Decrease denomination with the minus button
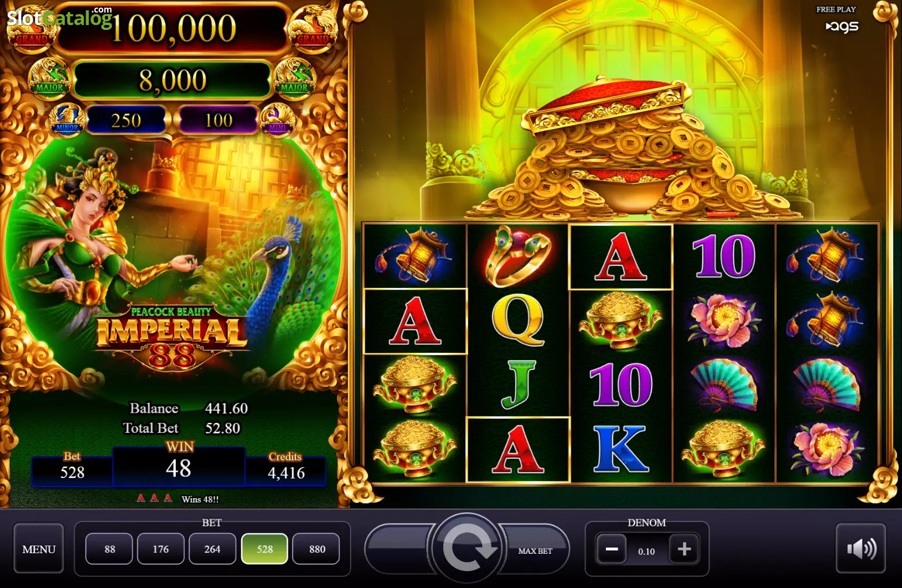 611,549
